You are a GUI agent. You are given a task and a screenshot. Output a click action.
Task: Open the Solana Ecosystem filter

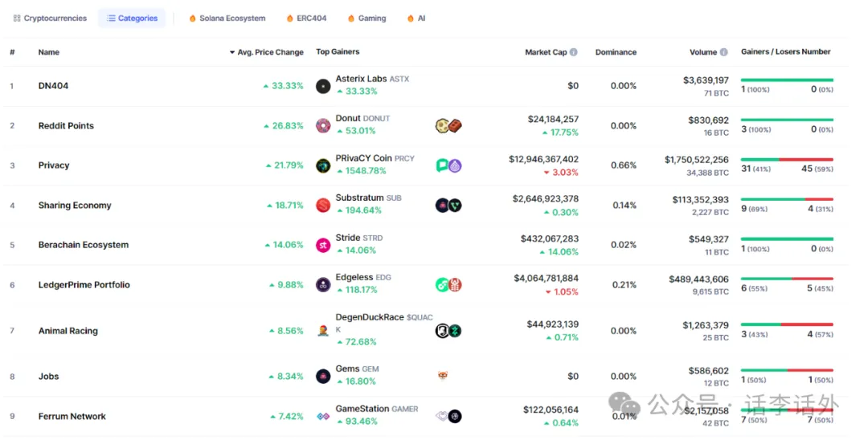pyautogui.click(x=227, y=18)
